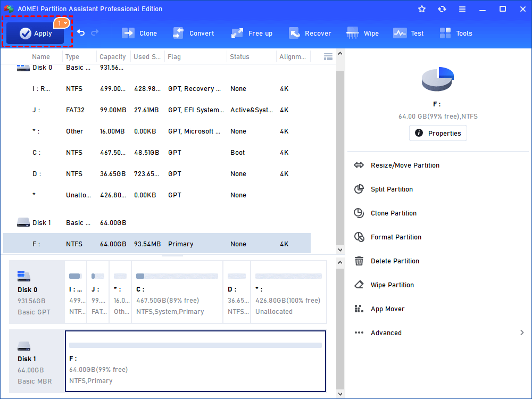The height and width of the screenshot is (399, 532).
Task: Click the Wipe Partition eraser icon
Action: [x=359, y=285]
